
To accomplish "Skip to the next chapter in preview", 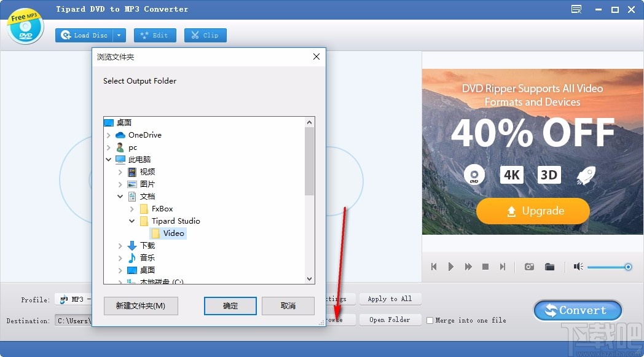I will coord(502,267).
